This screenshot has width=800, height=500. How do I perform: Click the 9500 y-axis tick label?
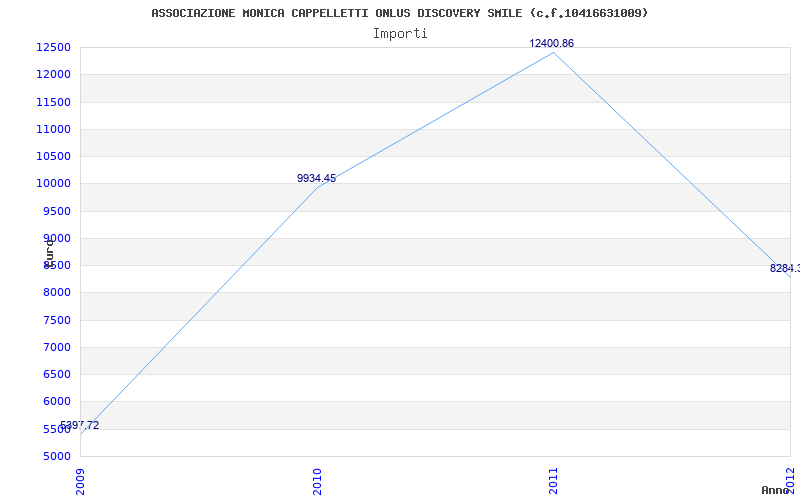pyautogui.click(x=57, y=211)
